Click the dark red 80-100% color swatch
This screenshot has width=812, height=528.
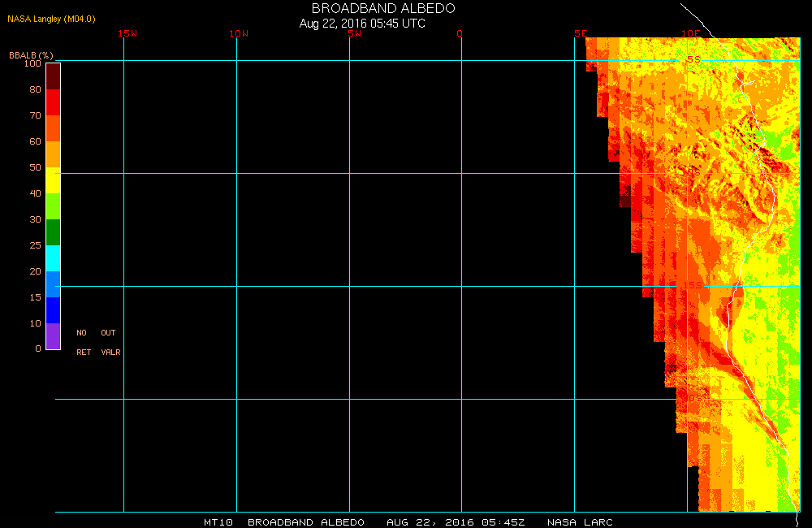[53, 76]
